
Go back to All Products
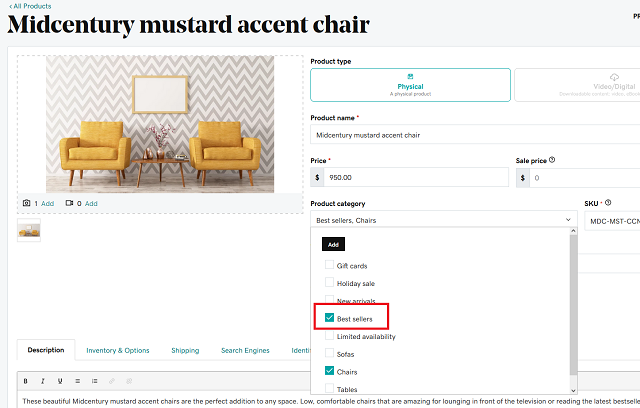coord(30,6)
